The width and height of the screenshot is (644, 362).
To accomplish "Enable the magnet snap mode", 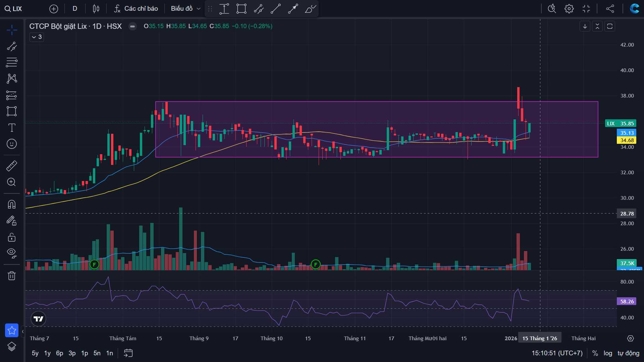I will click(12, 204).
